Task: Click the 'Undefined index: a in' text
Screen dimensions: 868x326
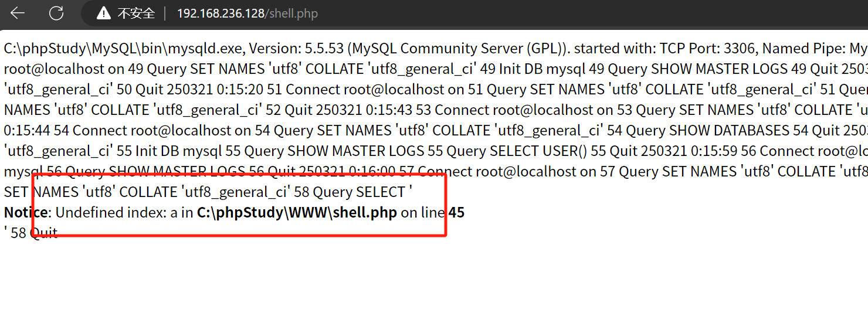Action: [124, 212]
